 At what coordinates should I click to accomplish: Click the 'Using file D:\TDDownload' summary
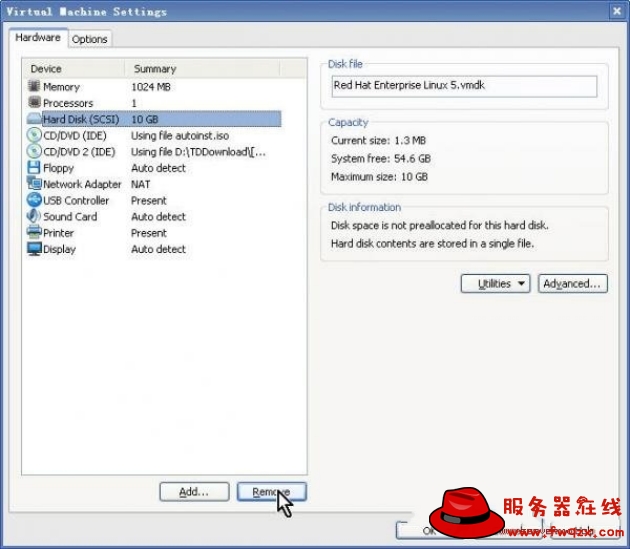[x=198, y=152]
